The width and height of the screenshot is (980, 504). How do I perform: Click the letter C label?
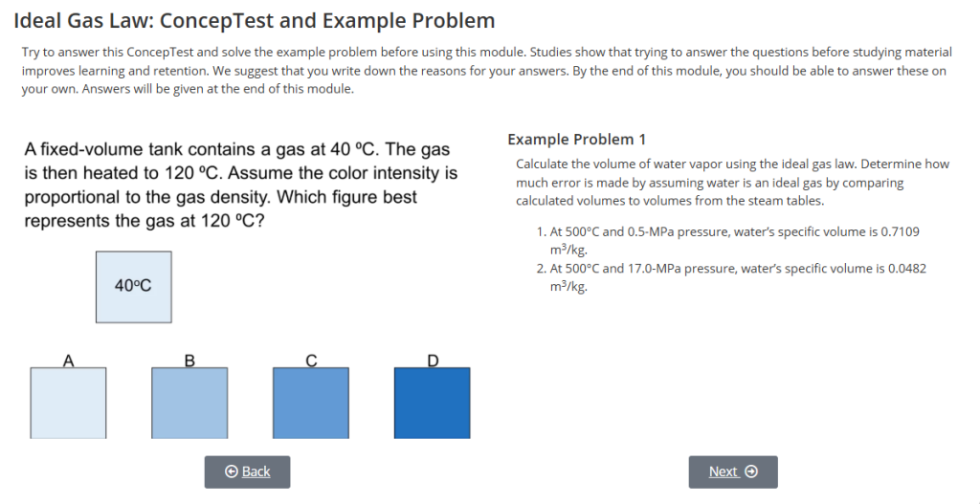[x=311, y=361]
